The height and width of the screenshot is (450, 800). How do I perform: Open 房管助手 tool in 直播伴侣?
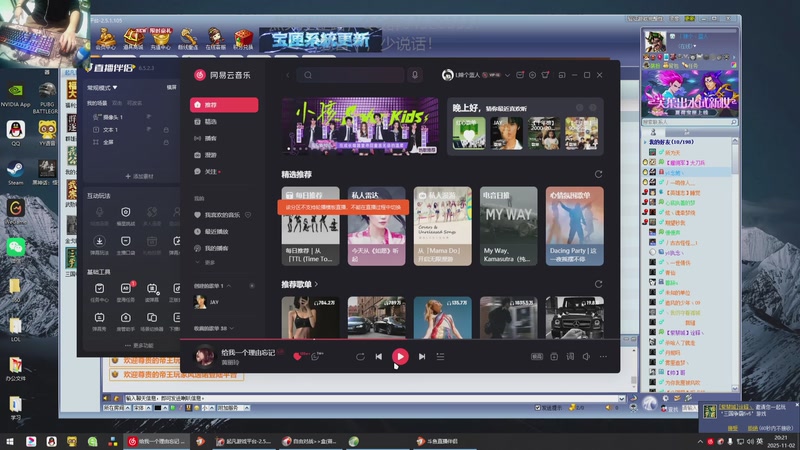[126, 321]
